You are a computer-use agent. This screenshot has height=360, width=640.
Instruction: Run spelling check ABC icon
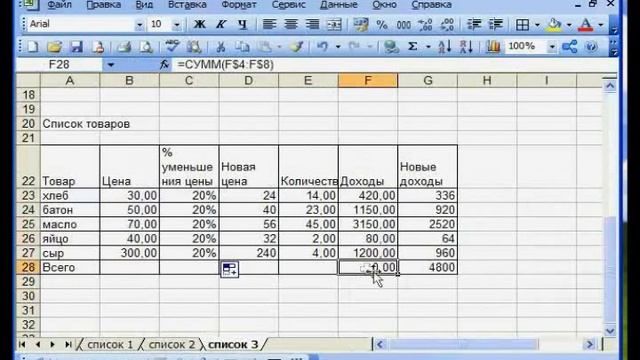(173, 46)
